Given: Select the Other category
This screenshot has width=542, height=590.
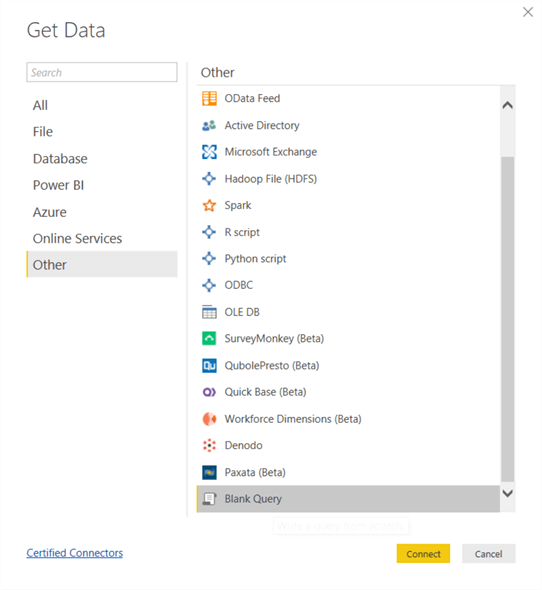Looking at the screenshot, I should click(102, 265).
